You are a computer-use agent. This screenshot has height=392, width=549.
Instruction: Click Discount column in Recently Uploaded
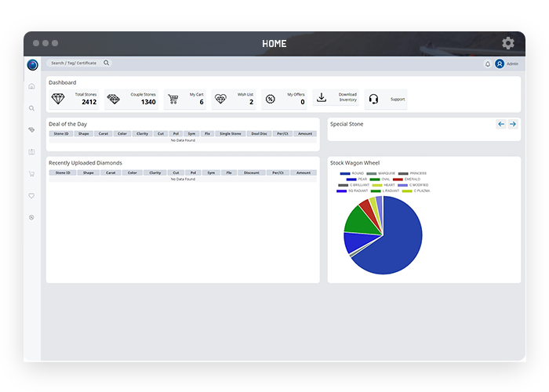[252, 172]
